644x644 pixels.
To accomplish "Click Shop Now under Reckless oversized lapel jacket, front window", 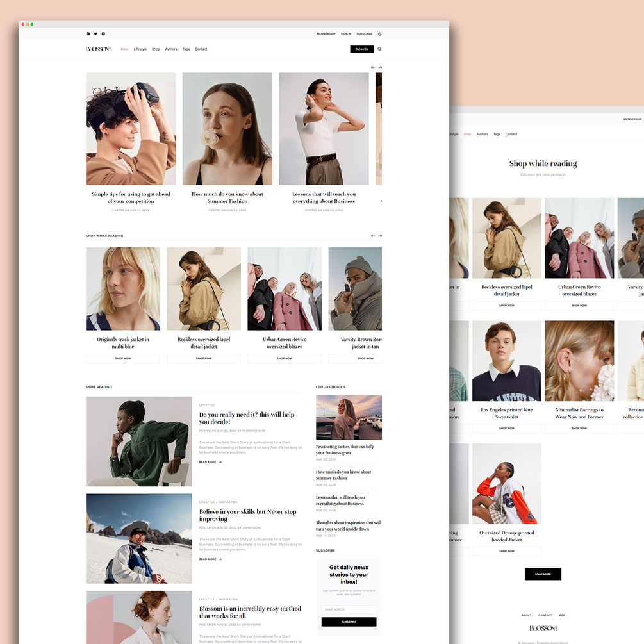I will click(x=204, y=358).
